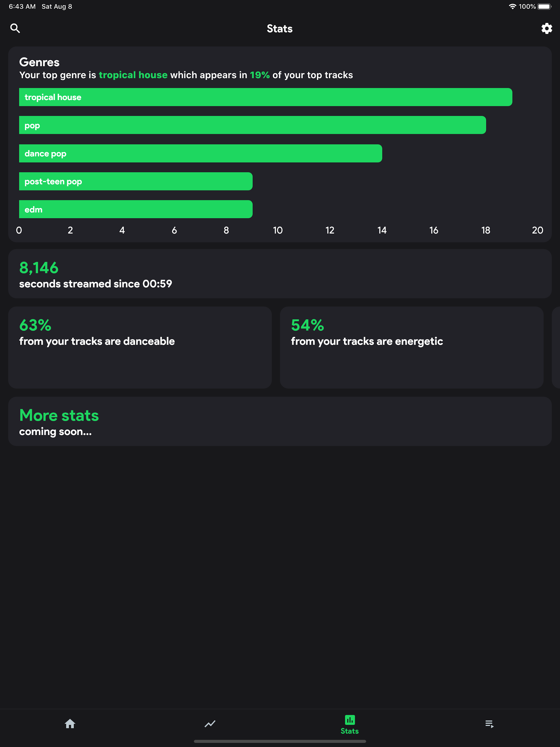Go to the Home tab icon
Image resolution: width=560 pixels, height=747 pixels.
pos(70,724)
